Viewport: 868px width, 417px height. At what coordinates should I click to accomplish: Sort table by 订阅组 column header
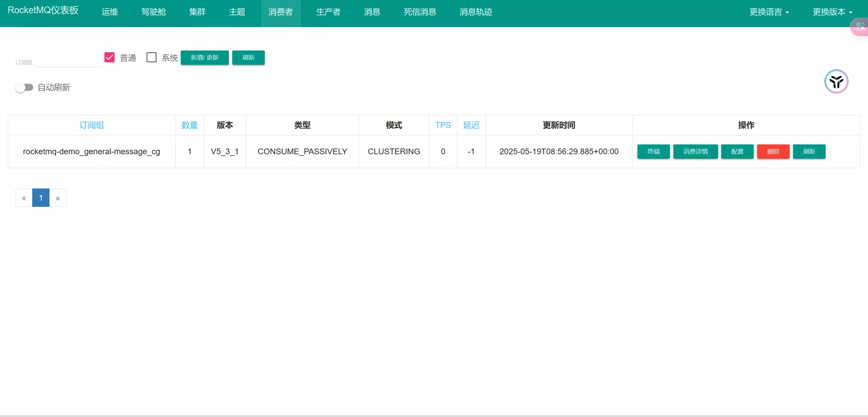(x=92, y=125)
